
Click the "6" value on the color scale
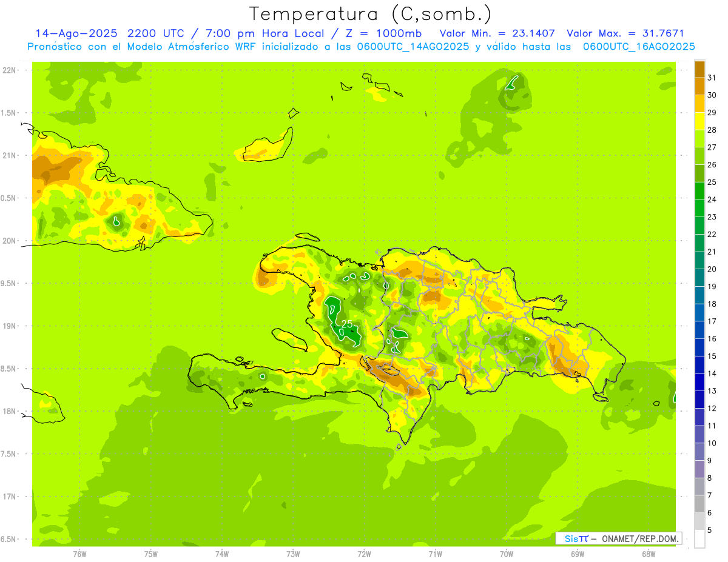710,513
